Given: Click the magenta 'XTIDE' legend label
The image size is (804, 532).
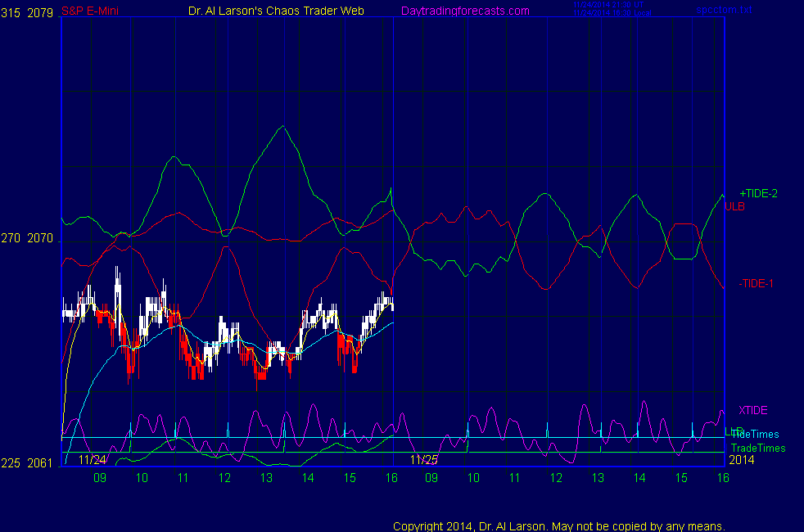Looking at the screenshot, I should (x=752, y=410).
